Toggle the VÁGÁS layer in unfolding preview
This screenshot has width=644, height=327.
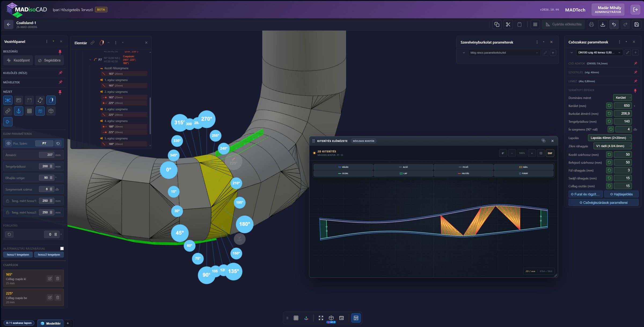click(x=343, y=167)
